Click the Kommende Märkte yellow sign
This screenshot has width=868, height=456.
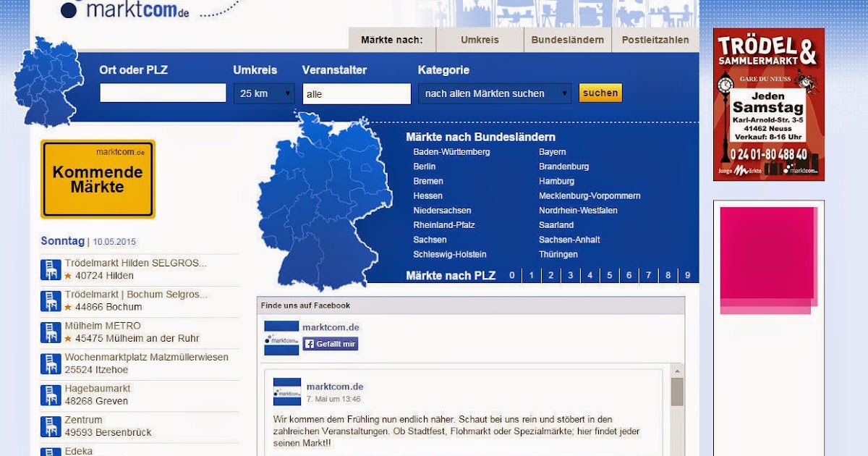tap(98, 180)
